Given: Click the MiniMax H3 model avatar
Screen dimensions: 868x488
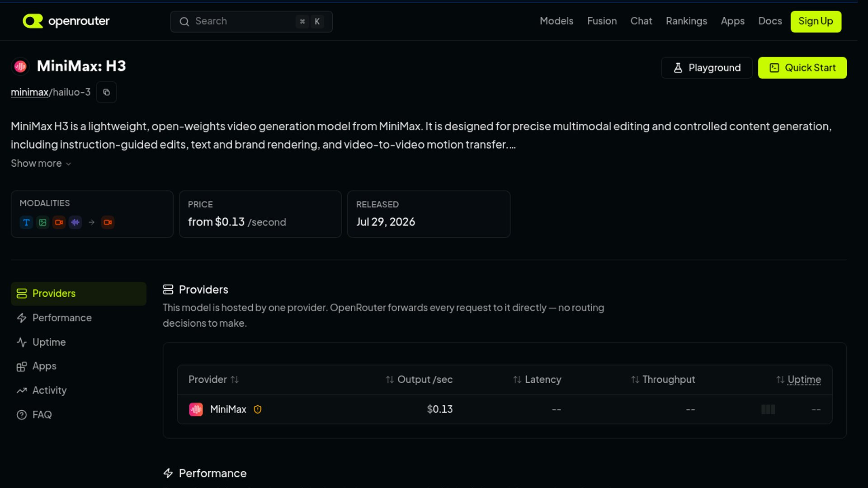Looking at the screenshot, I should 20,66.
